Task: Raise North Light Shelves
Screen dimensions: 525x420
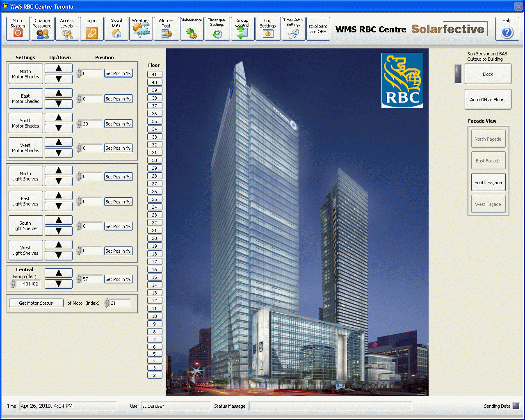Action: tap(59, 171)
